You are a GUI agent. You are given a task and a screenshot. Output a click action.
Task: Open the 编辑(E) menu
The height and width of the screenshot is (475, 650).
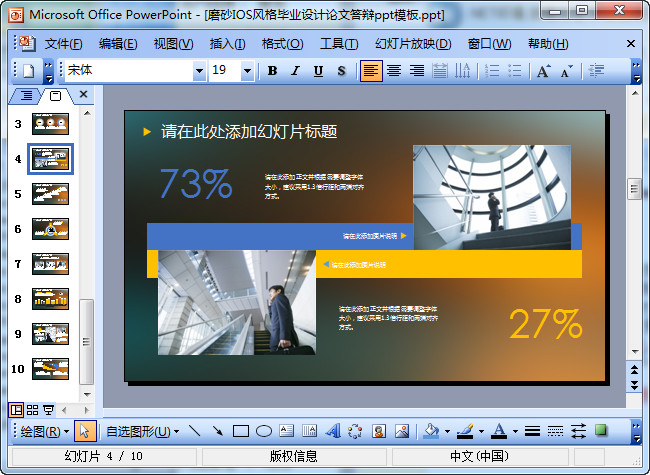(x=118, y=44)
